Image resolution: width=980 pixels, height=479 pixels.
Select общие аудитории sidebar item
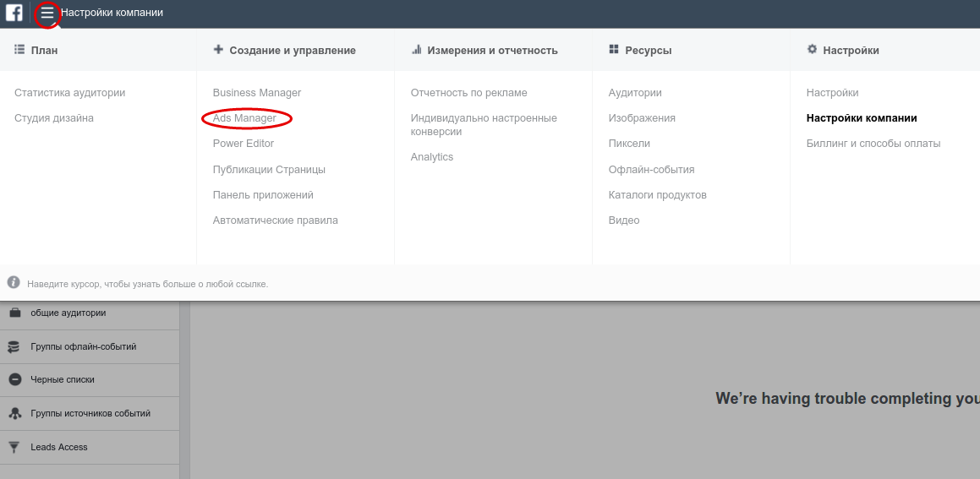90,313
